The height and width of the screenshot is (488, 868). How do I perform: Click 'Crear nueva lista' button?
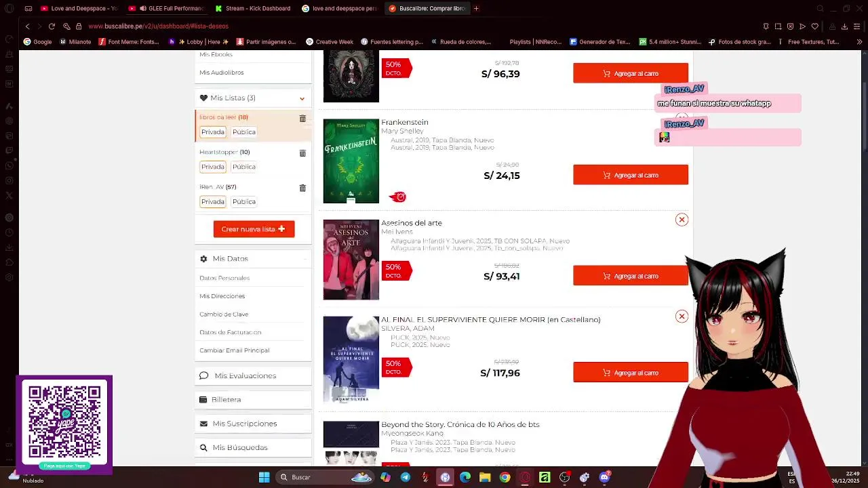[x=254, y=229]
